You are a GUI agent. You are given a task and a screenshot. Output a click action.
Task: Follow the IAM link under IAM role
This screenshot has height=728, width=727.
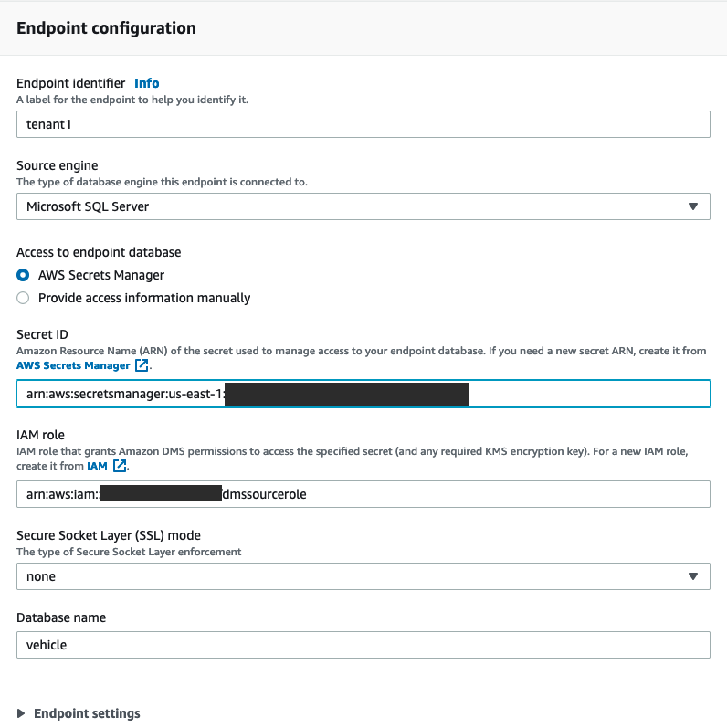97,466
